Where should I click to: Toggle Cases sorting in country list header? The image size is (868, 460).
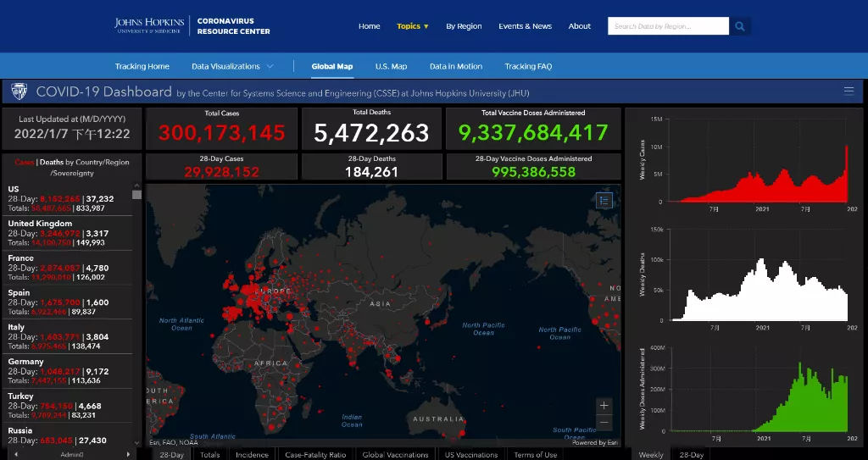pos(25,162)
